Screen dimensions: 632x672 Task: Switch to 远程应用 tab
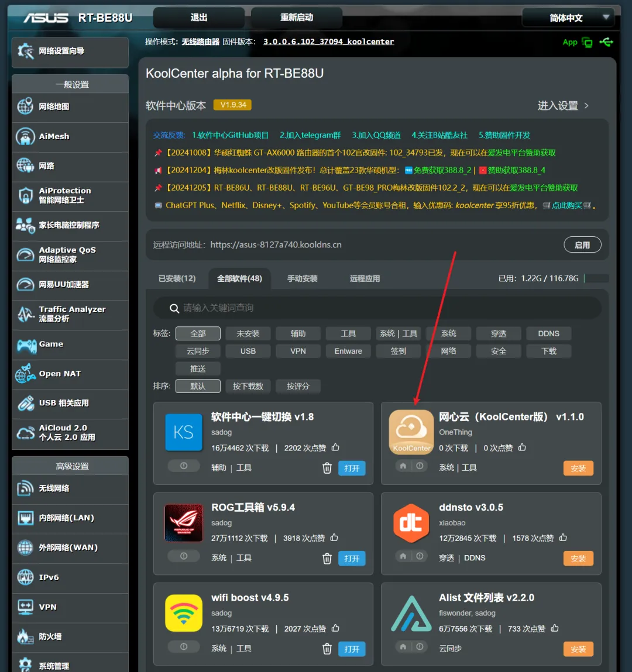(x=365, y=278)
